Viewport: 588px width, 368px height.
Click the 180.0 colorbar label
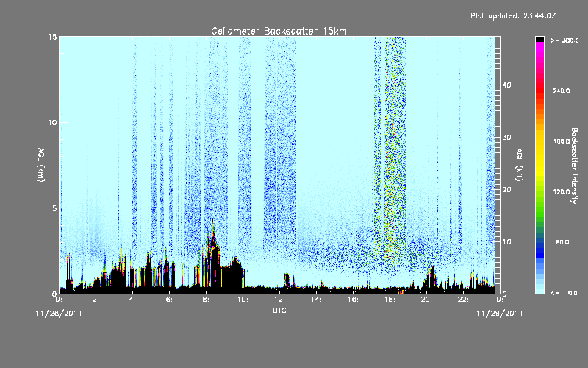pos(562,141)
